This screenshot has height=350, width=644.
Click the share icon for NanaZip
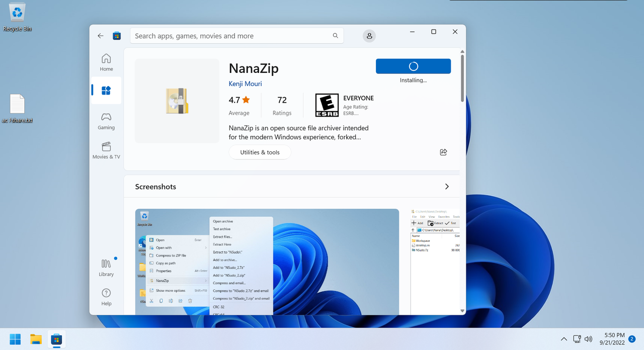(443, 152)
